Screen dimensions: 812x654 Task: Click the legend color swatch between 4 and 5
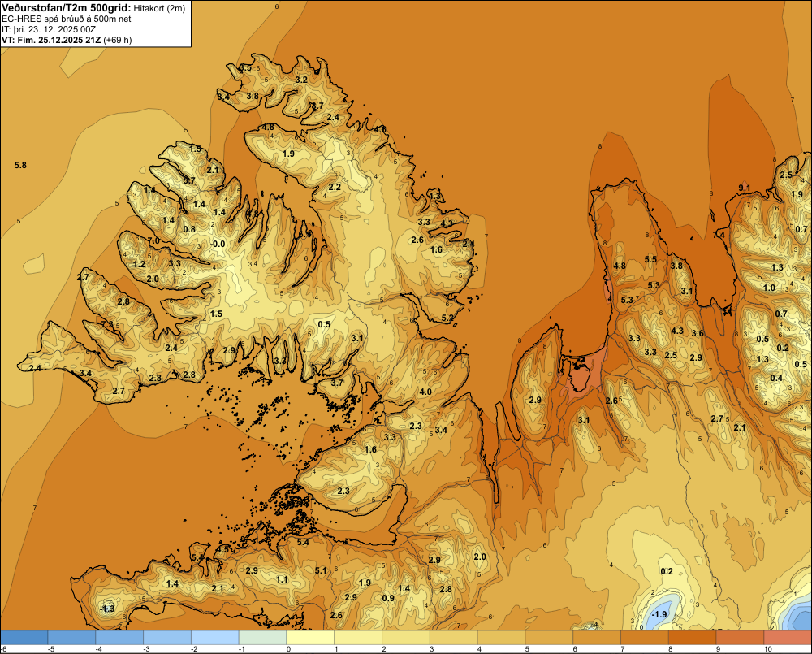pos(501,638)
